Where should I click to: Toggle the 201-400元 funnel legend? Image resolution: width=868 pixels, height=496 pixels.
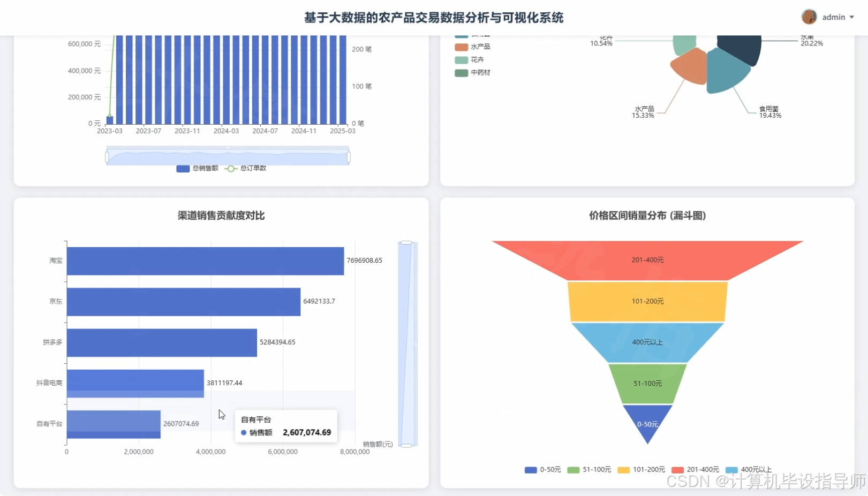pos(695,470)
